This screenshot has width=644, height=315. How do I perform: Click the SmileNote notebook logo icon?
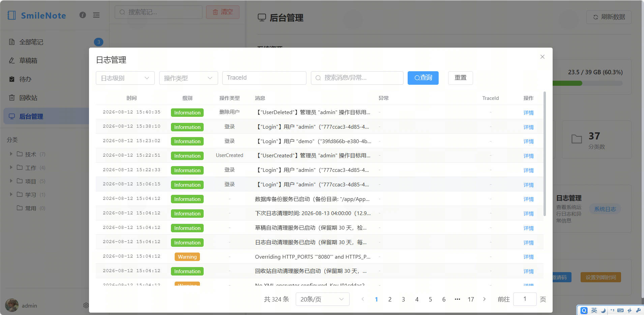11,15
